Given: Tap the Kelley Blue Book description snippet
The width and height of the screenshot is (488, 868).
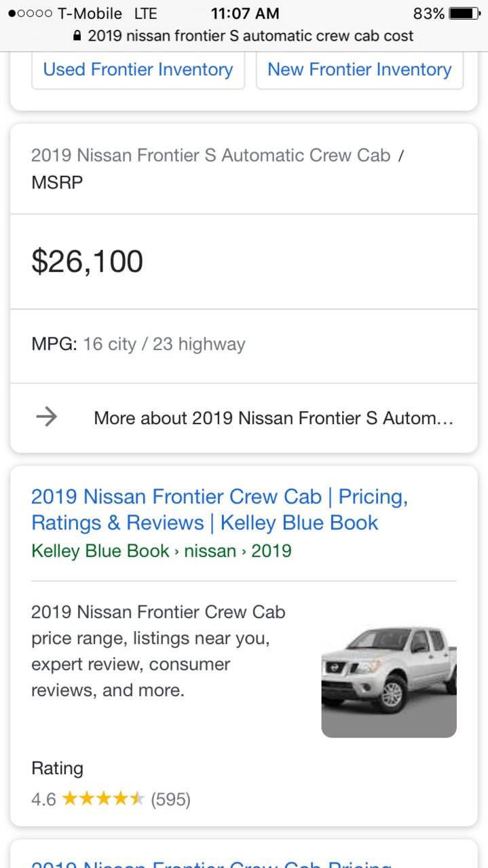Looking at the screenshot, I should click(x=158, y=651).
